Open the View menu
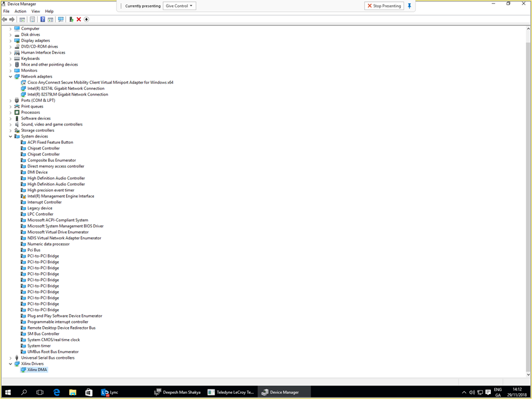The image size is (532, 399). [x=36, y=11]
